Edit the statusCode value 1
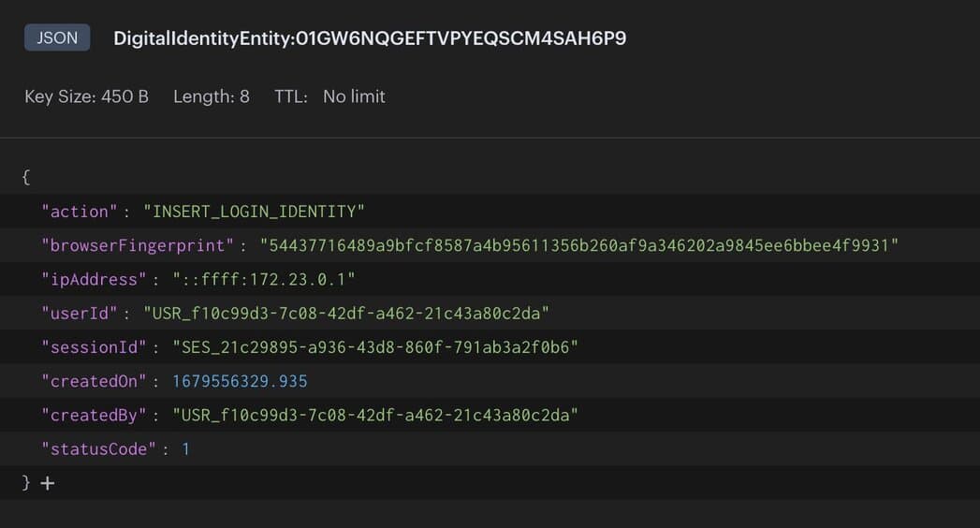The height and width of the screenshot is (528, 980). [x=185, y=448]
